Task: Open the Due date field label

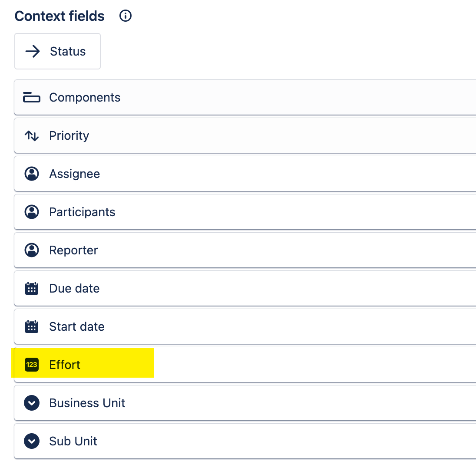Action: tap(74, 288)
